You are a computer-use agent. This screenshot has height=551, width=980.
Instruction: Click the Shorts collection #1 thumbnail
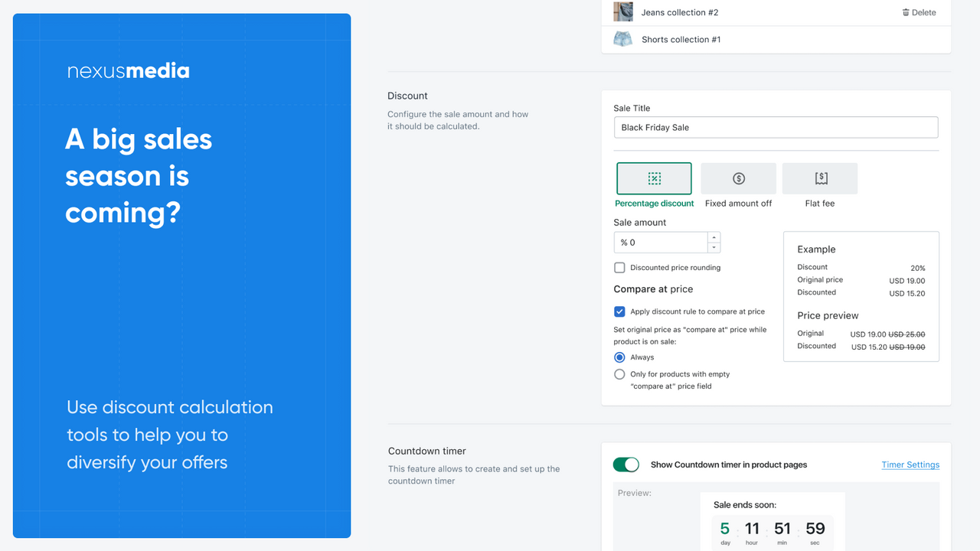(x=622, y=39)
